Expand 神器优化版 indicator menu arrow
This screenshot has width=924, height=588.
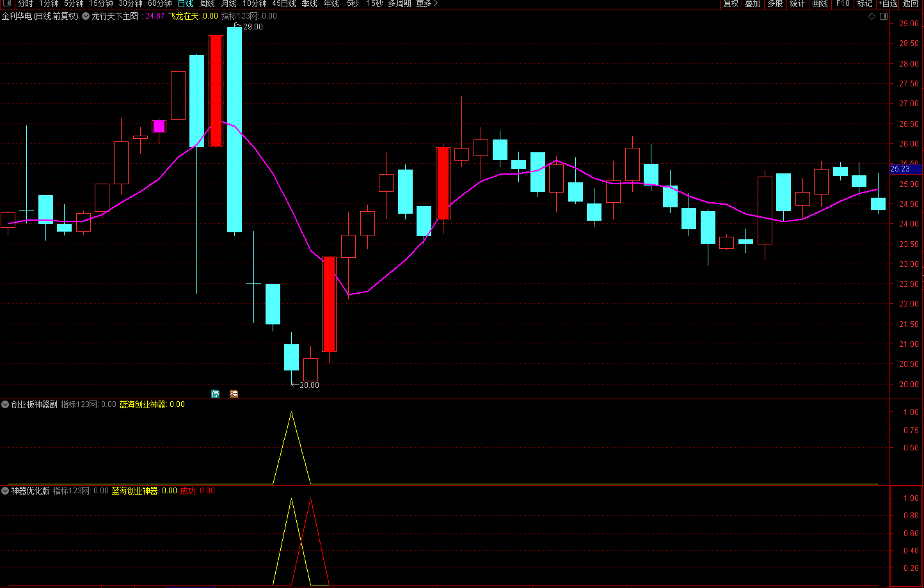coord(6,491)
